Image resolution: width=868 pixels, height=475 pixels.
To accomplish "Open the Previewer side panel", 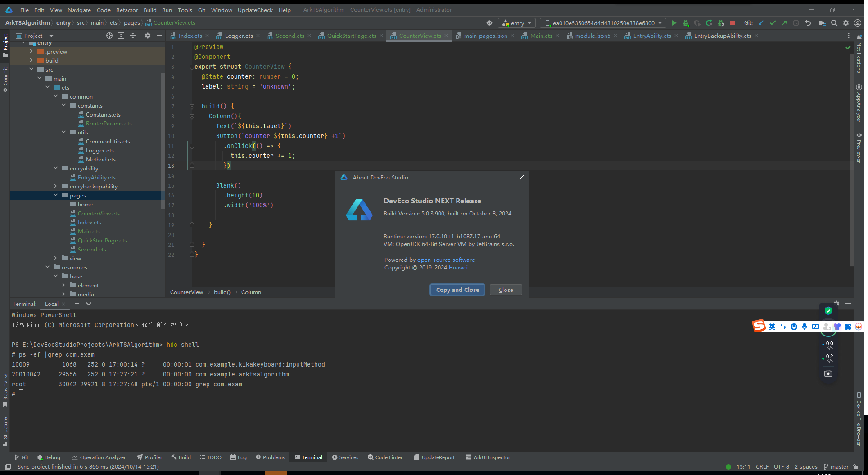I will pyautogui.click(x=859, y=148).
